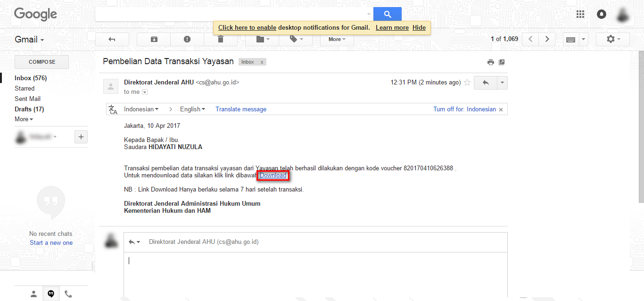Viewport: 644px width, 301px height.
Task: Remove the Inbox label with x
Action: pyautogui.click(x=262, y=62)
